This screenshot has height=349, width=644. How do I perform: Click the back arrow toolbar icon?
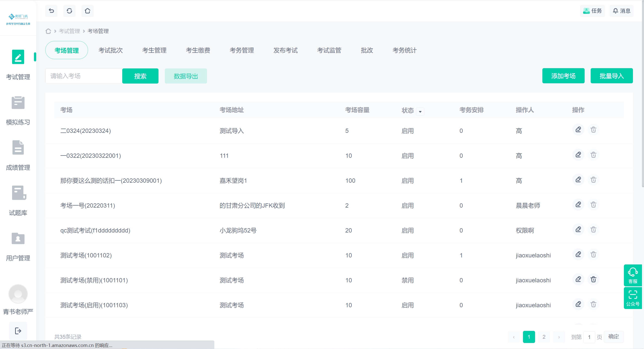(x=51, y=11)
